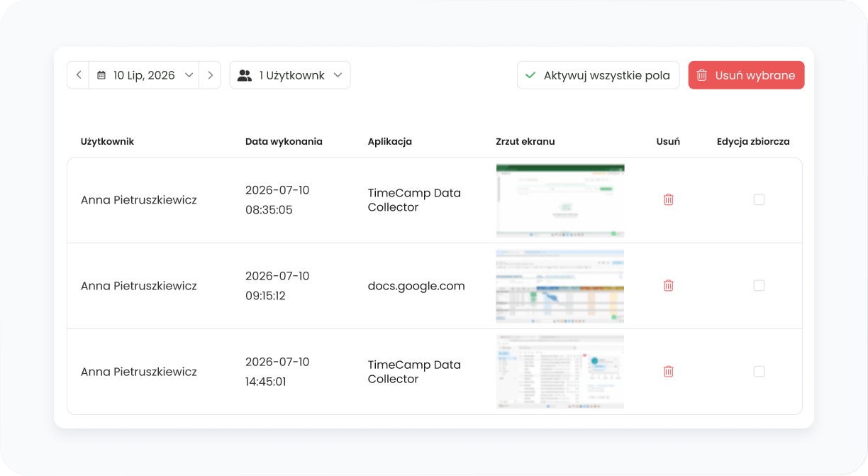The image size is (868, 476).
Task: Click the Edycja zbiorcza column header
Action: click(753, 141)
